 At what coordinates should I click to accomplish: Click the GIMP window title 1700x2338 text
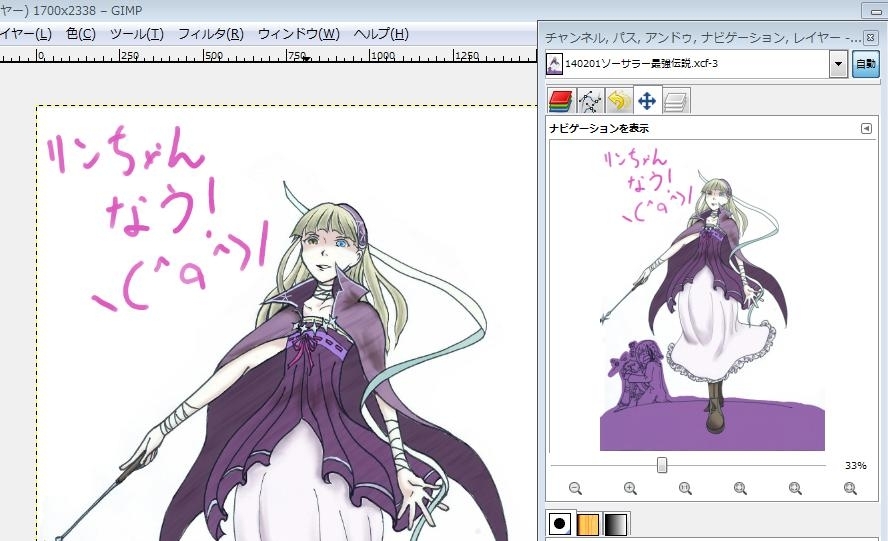(64, 10)
